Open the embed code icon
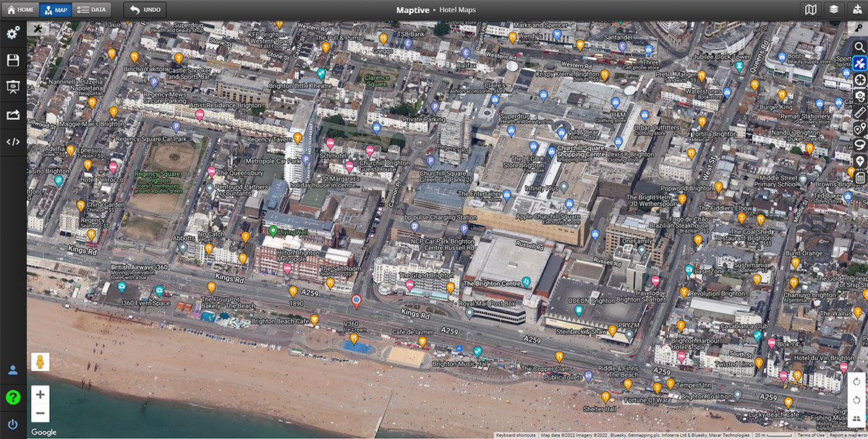The image size is (868, 439). [13, 142]
